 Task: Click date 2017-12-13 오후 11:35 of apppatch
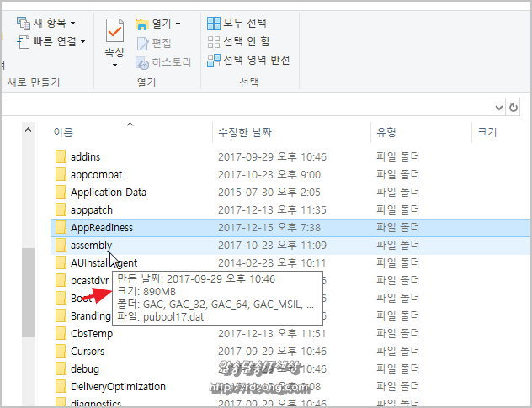coord(272,210)
